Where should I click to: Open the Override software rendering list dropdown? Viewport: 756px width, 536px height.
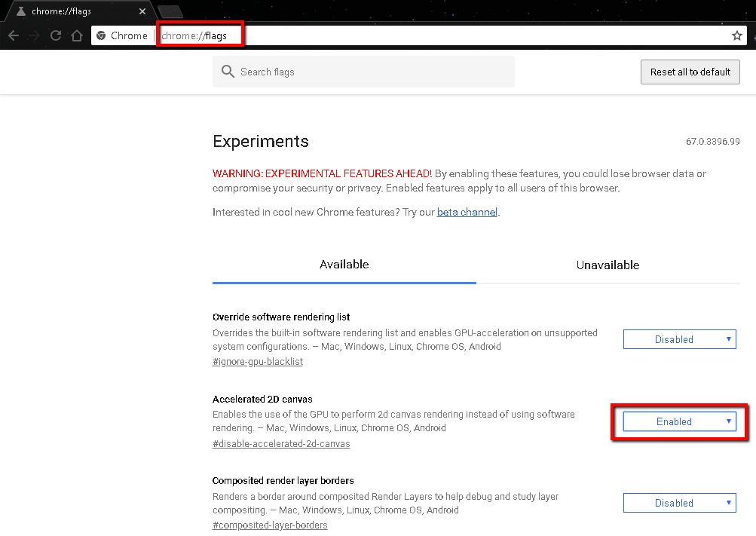[x=679, y=339]
